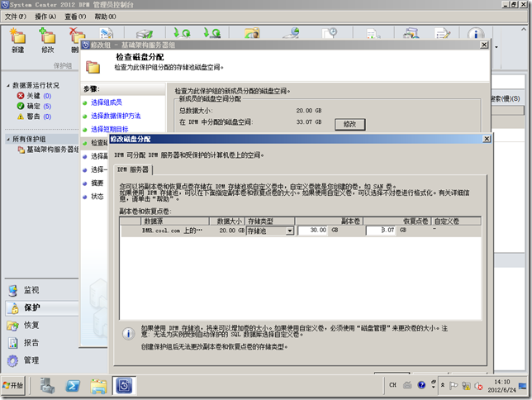Filter by 警告 (0) warning status

[34, 117]
